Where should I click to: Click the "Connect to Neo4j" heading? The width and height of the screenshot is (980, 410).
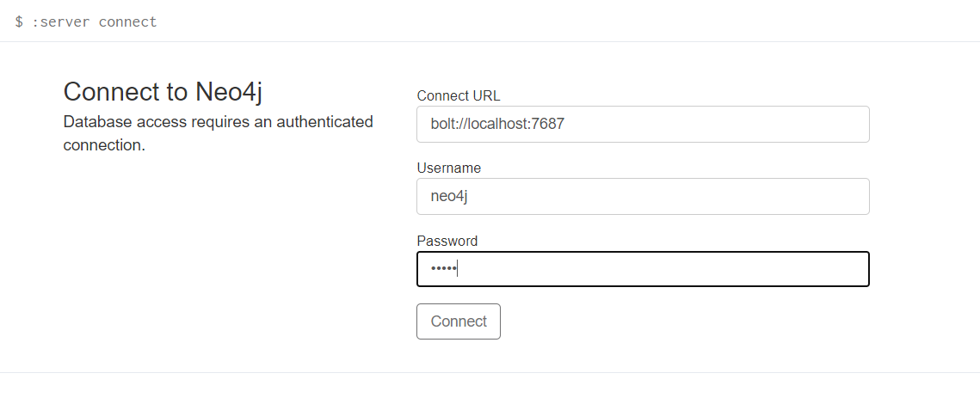pyautogui.click(x=163, y=92)
